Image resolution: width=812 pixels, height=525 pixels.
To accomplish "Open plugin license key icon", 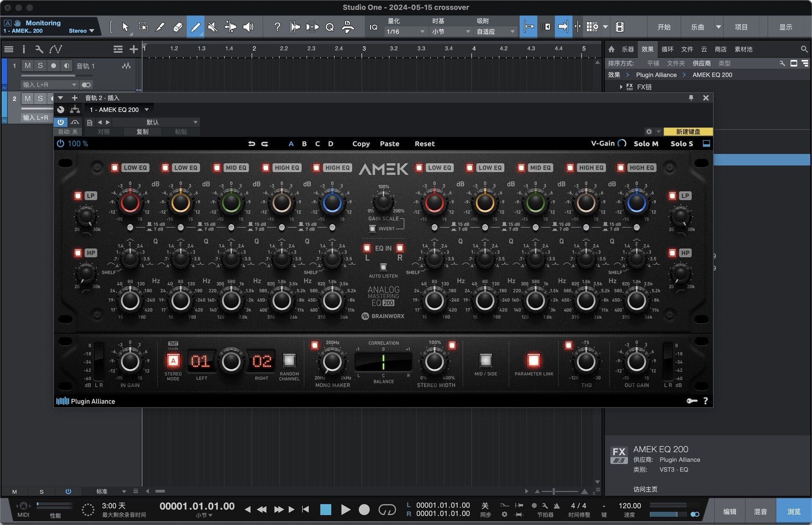I will (x=692, y=401).
